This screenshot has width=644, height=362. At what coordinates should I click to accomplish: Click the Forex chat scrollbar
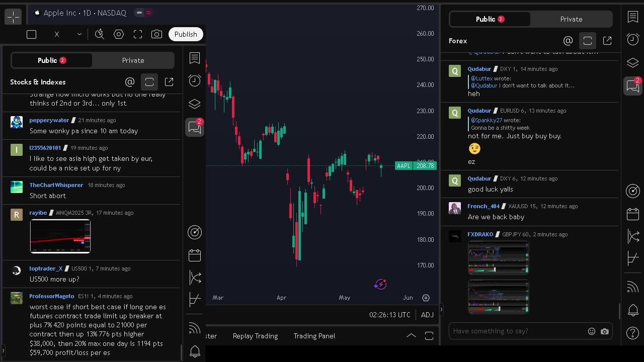tap(619, 311)
